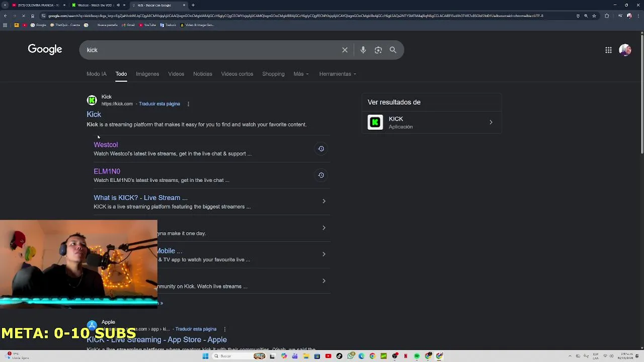Expand the chevron on the 'make it one day' row
This screenshot has width=644, height=362.
[324, 228]
